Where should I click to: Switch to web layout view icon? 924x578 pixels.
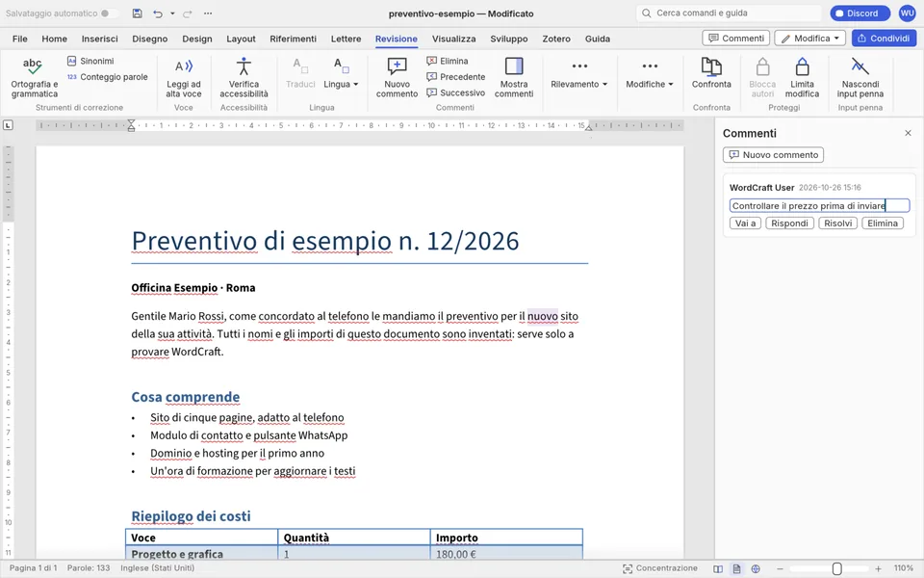click(756, 568)
